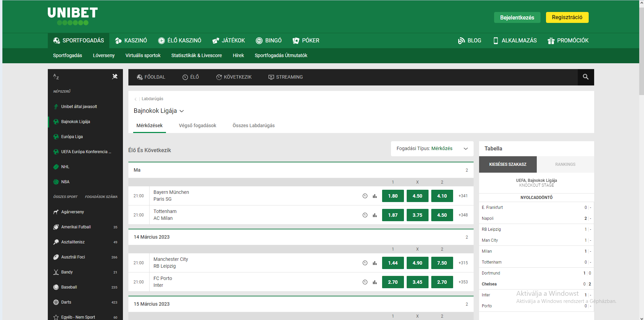Open Amerikai Futball category
The image size is (644, 320).
[x=85, y=227]
